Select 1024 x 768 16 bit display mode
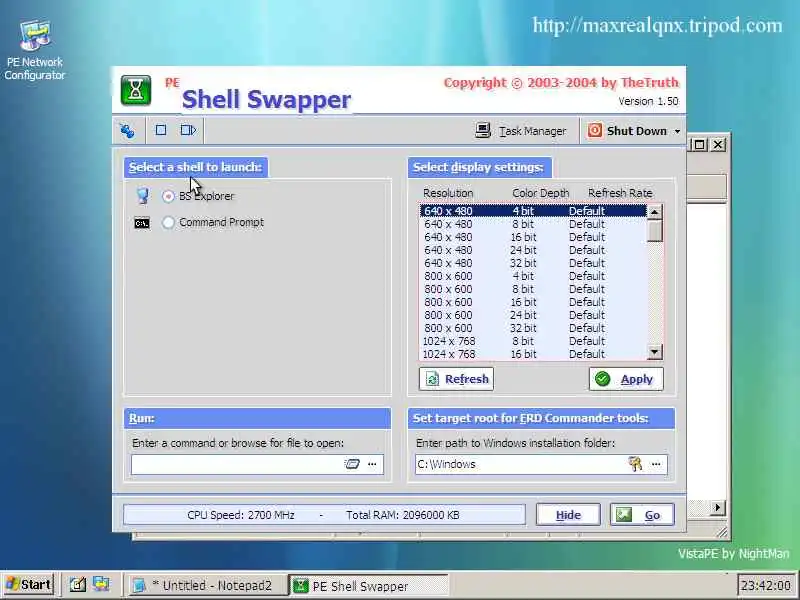Viewport: 800px width, 600px height. [533, 354]
